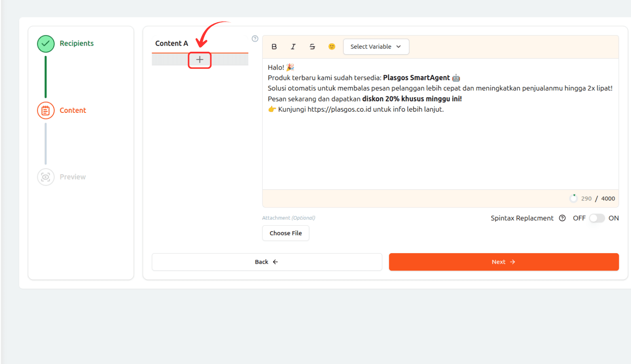The height and width of the screenshot is (364, 631).
Task: Select the Content A tab
Action: 172,43
